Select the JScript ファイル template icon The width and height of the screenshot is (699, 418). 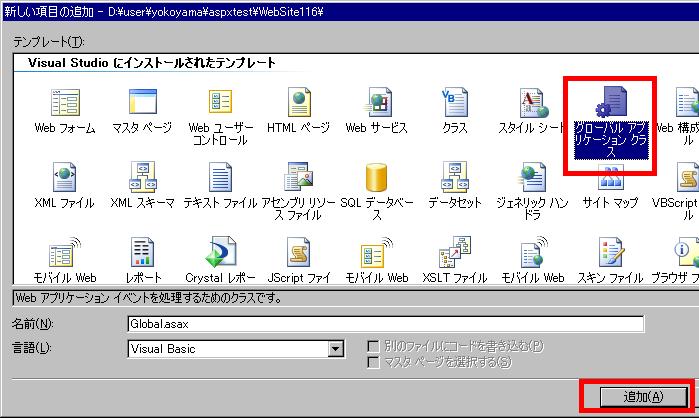point(299,252)
